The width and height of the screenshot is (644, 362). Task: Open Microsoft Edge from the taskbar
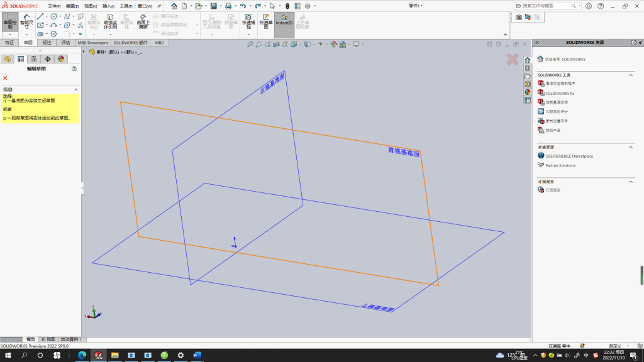click(x=82, y=355)
